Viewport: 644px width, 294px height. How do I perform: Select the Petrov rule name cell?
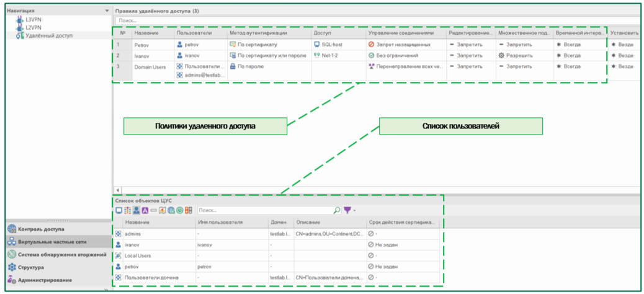point(153,44)
